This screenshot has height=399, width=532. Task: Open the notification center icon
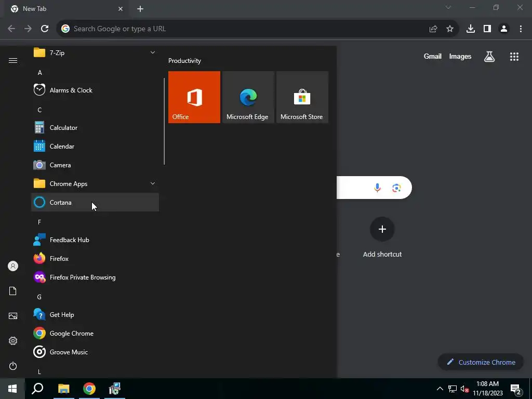tap(516, 389)
